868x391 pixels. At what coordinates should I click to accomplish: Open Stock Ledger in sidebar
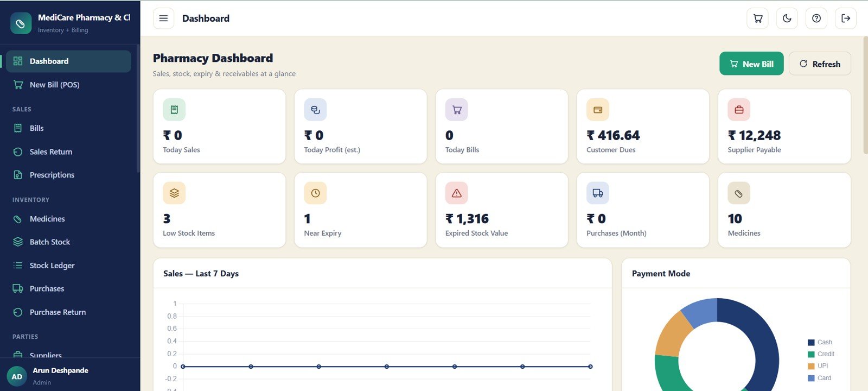coord(68,266)
